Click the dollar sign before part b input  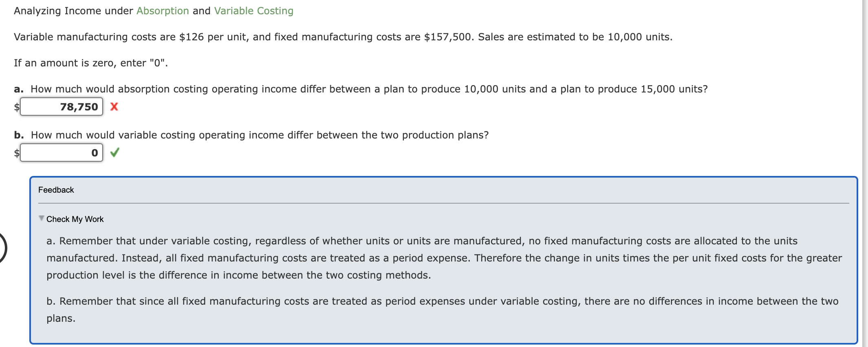(17, 154)
